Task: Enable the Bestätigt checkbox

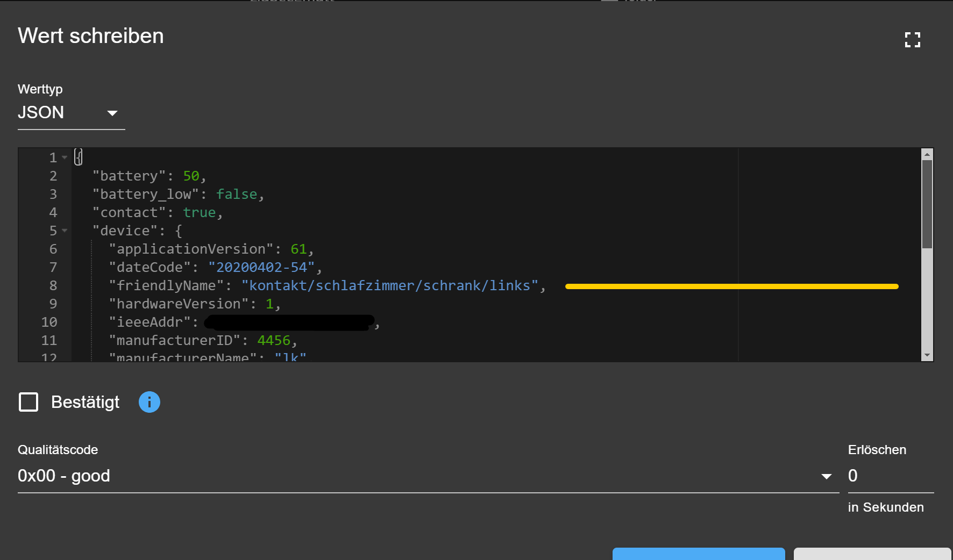Action: 29,402
